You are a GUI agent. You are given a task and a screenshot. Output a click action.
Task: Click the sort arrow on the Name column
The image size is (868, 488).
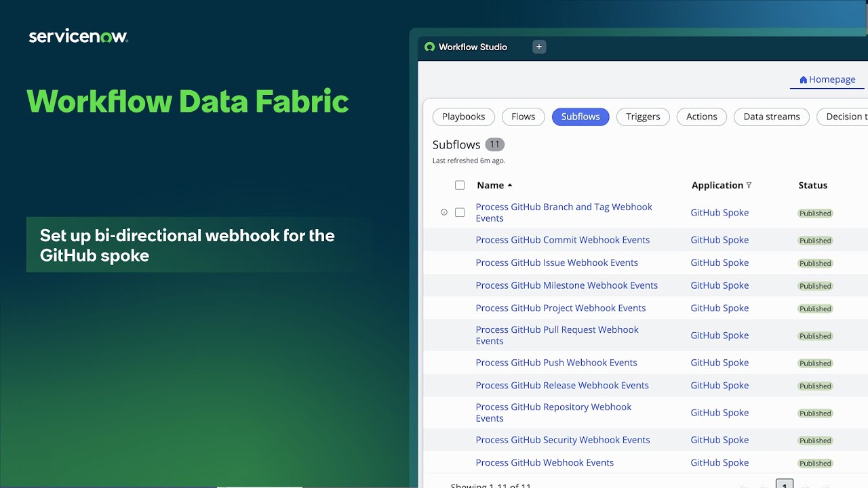pyautogui.click(x=509, y=185)
